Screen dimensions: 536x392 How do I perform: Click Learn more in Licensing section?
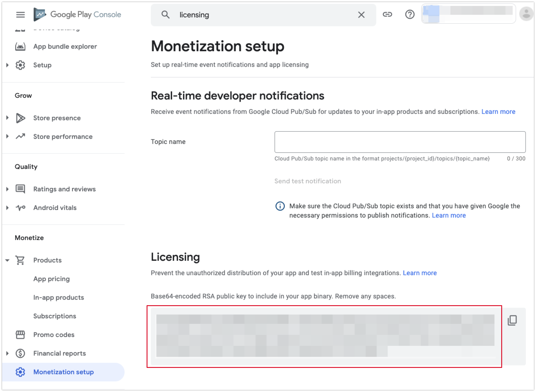420,273
